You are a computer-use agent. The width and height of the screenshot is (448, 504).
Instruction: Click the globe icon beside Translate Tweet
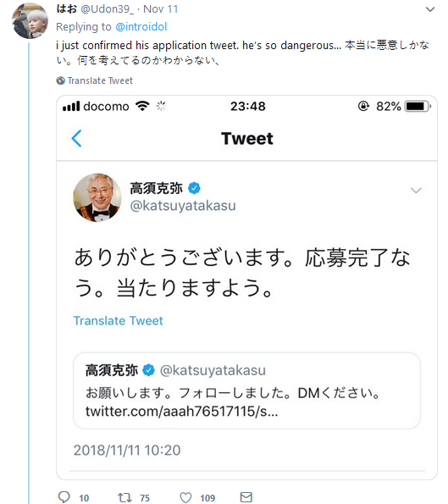(x=60, y=80)
